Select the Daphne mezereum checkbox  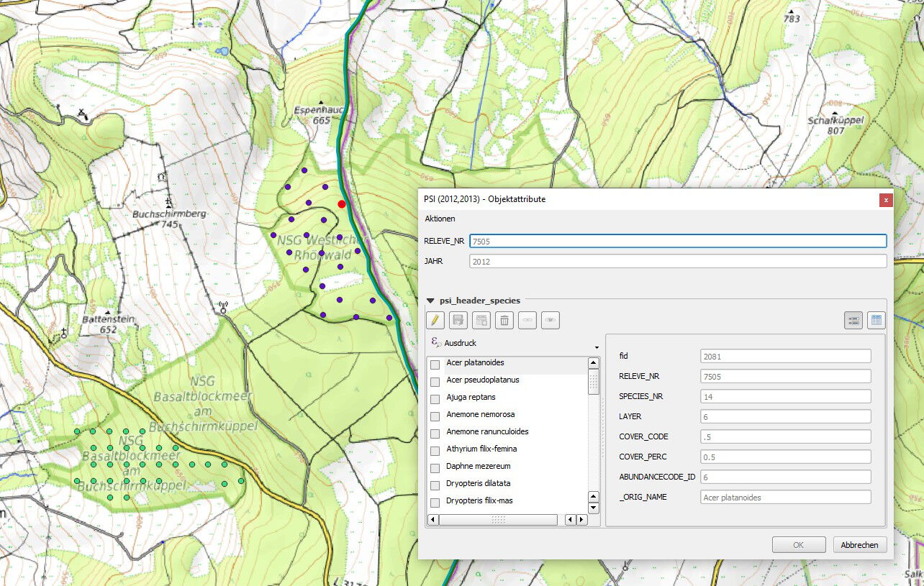coord(435,467)
